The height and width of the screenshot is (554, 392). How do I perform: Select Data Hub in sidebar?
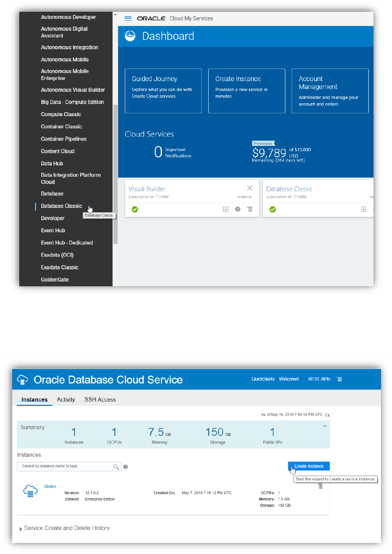point(52,163)
